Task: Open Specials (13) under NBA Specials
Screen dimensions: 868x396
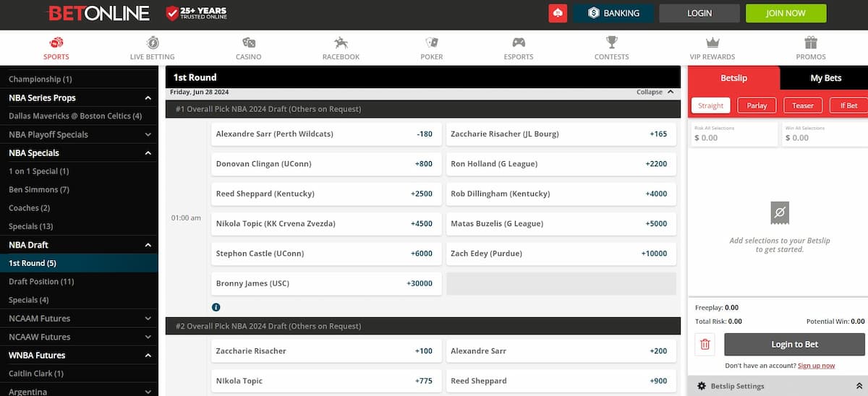Action: click(31, 226)
